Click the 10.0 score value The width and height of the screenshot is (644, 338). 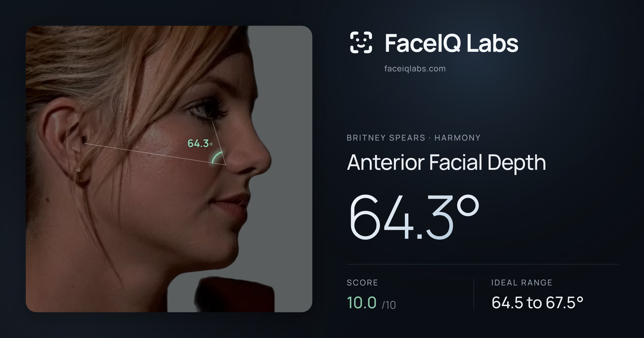click(x=362, y=303)
